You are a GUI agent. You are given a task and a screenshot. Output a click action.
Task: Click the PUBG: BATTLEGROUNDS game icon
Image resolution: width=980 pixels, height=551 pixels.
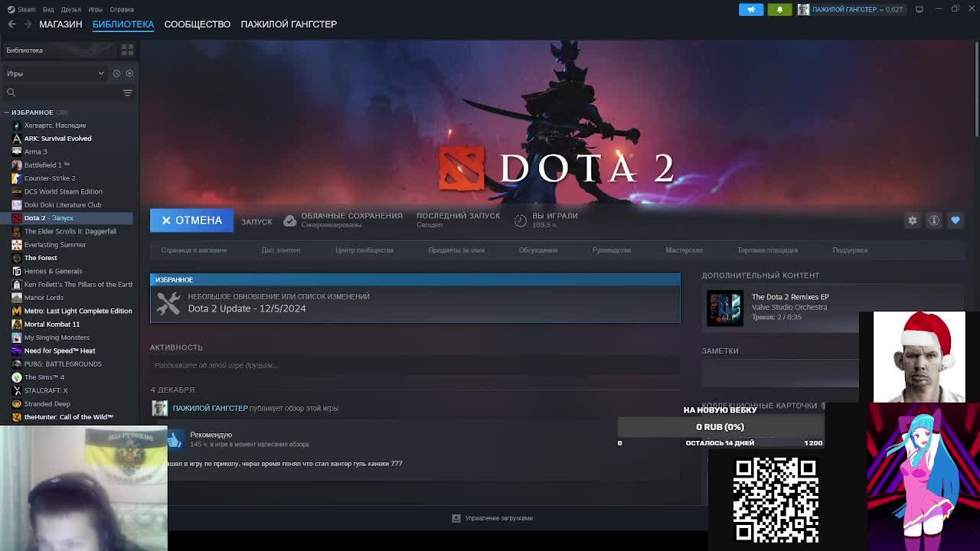click(16, 364)
